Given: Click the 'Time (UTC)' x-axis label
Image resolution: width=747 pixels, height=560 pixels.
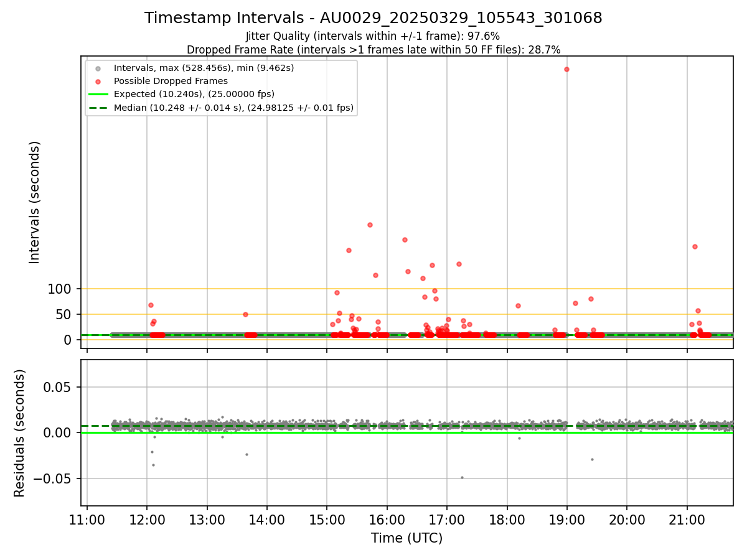Looking at the screenshot, I should pyautogui.click(x=407, y=538).
